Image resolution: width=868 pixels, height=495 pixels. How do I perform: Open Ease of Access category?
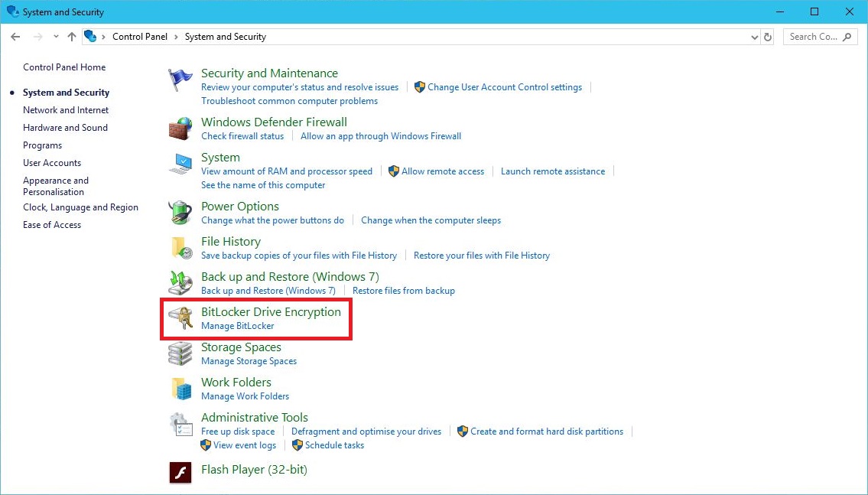52,225
